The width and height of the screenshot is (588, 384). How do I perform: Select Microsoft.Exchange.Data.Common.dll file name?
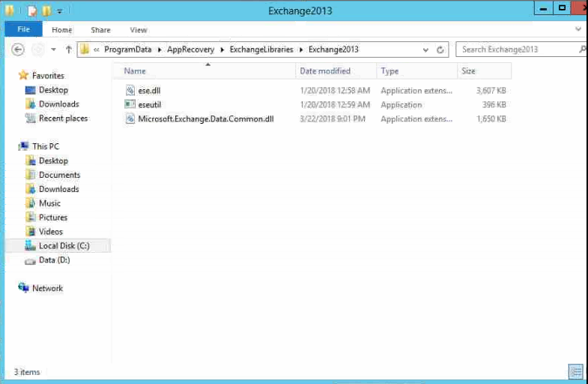206,119
